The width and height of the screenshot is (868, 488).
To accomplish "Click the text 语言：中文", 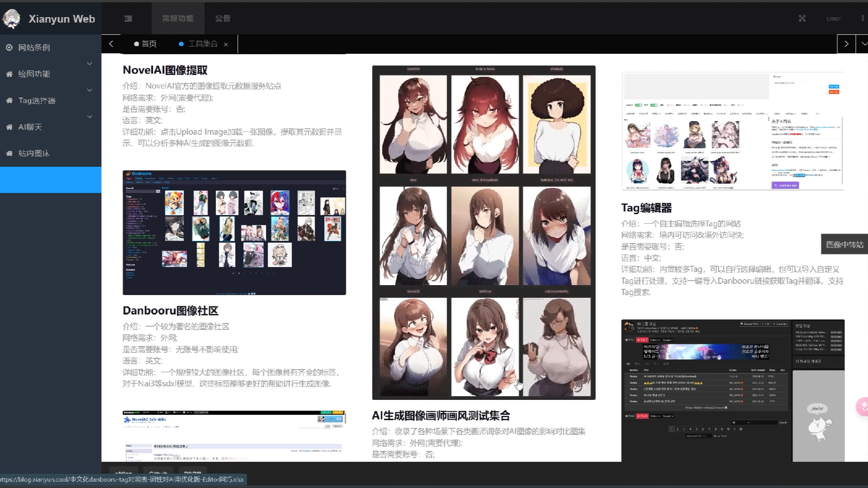I will click(641, 258).
